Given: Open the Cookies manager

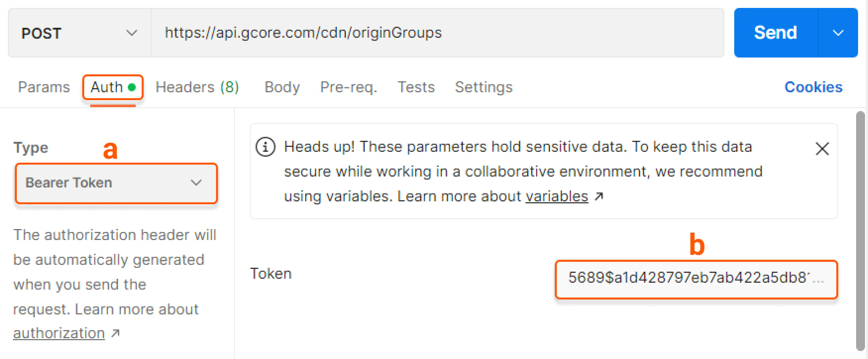Looking at the screenshot, I should coord(813,87).
